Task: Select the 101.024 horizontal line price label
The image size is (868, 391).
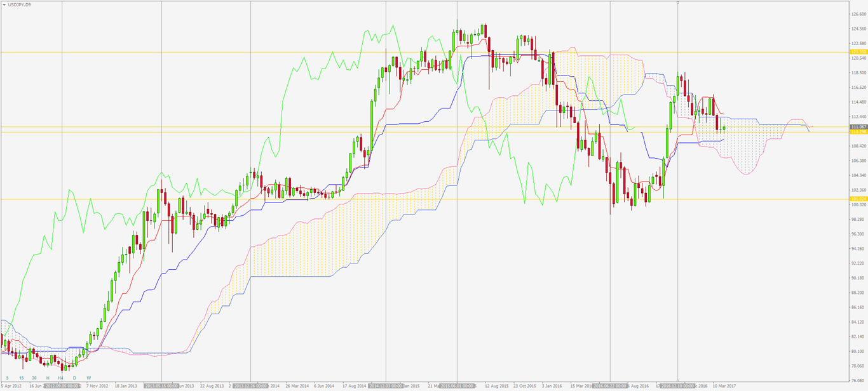Action: (x=857, y=199)
